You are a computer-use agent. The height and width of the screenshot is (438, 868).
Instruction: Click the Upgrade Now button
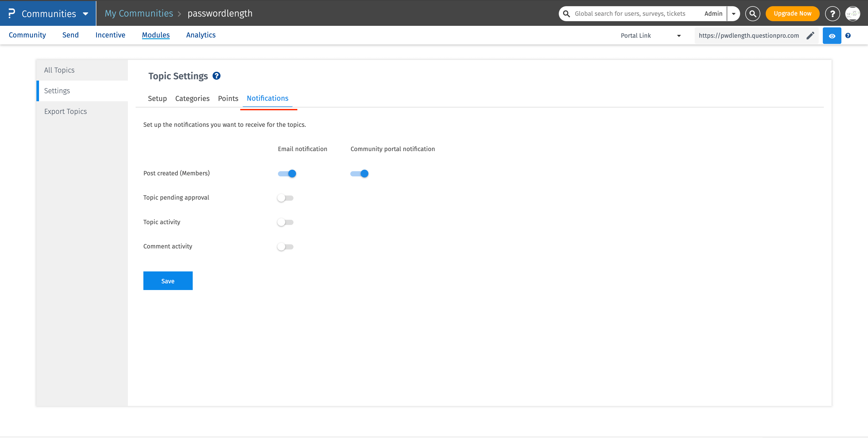point(792,13)
